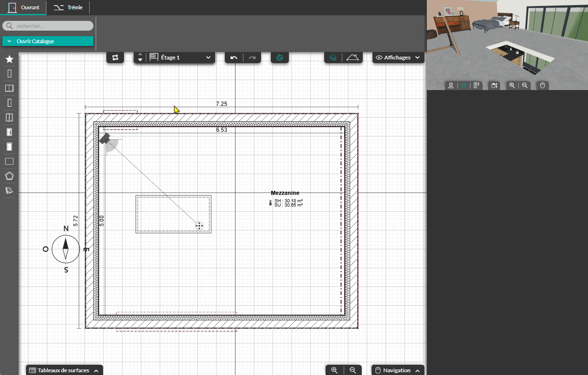Select the single tall window tool
This screenshot has height=375, width=588.
[x=9, y=73]
